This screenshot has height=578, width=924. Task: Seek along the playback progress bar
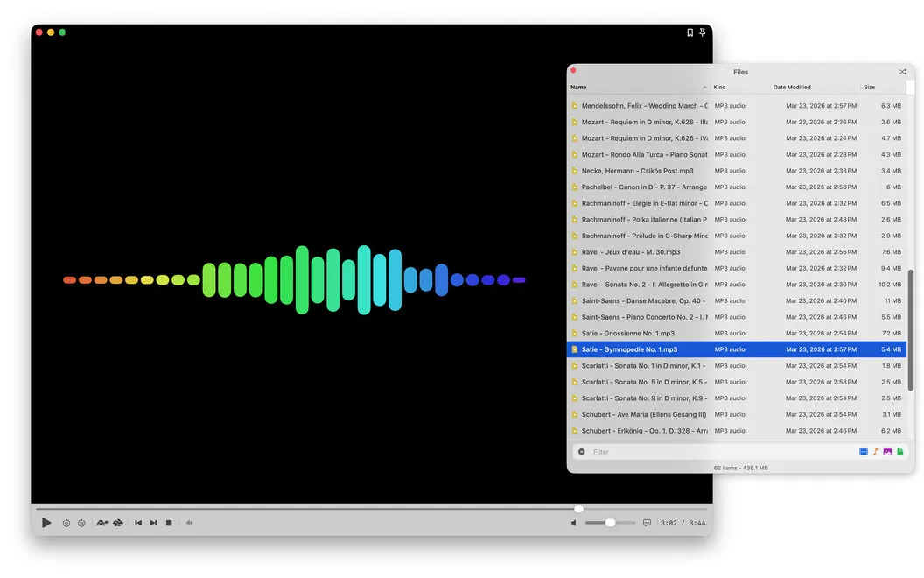[x=371, y=509]
